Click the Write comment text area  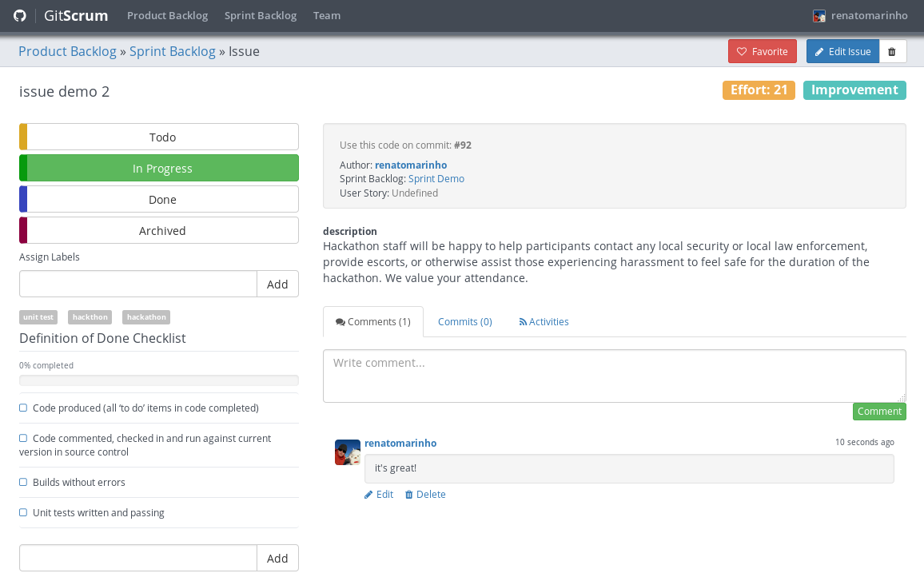[614, 376]
